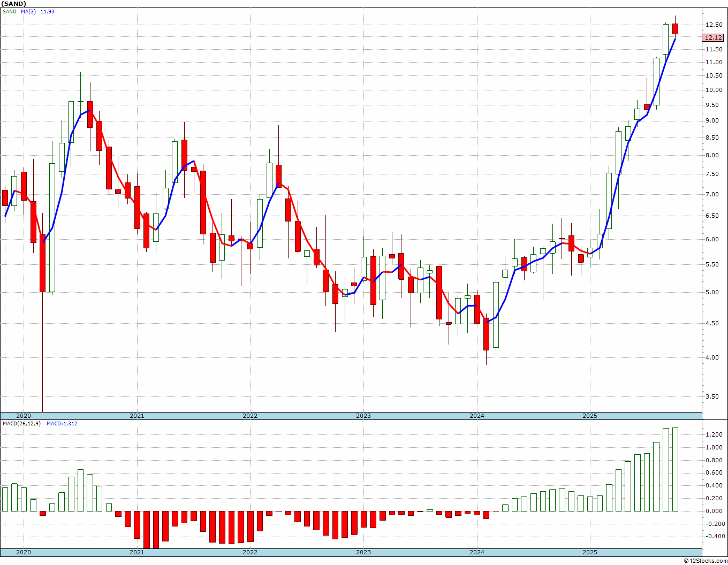Image resolution: width=728 pixels, height=565 pixels.
Task: Select the "0.200" MACD axis label
Action: 714,498
